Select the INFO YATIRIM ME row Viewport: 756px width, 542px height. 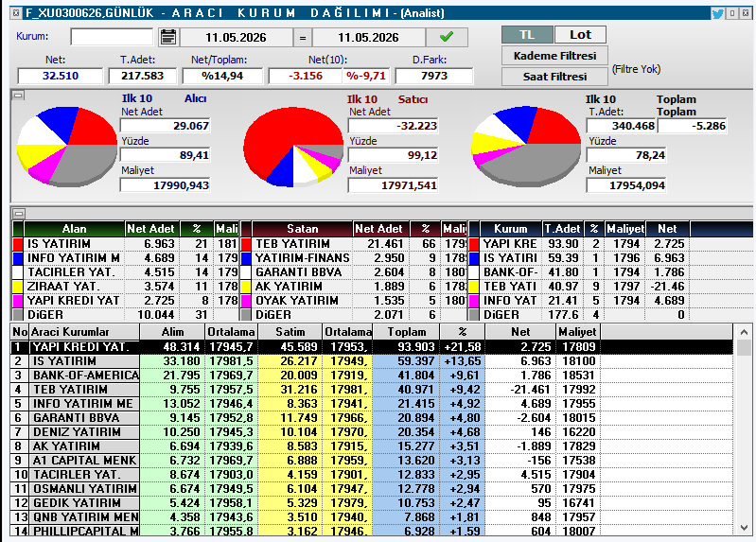(x=371, y=404)
